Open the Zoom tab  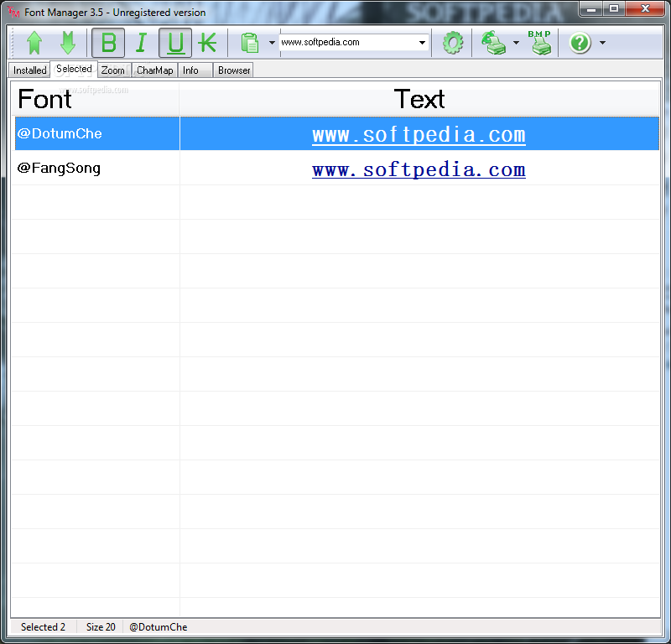(112, 70)
